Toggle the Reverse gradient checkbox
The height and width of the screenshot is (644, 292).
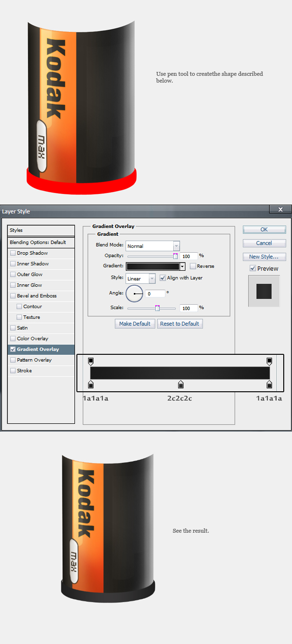coord(193,266)
